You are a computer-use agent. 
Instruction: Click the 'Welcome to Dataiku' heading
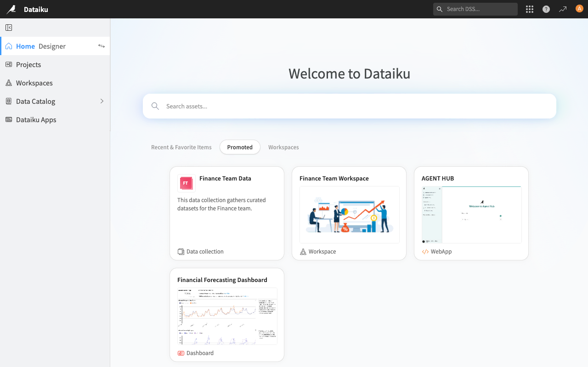350,74
